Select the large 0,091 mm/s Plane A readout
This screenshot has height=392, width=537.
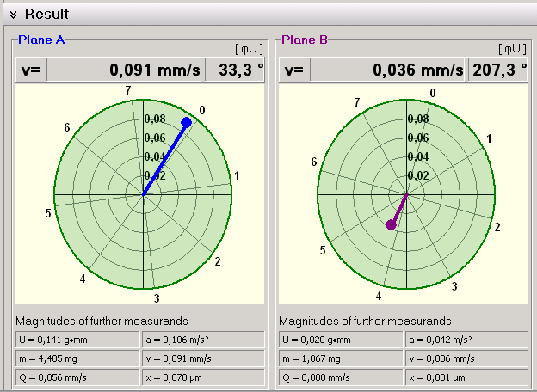[123, 70]
